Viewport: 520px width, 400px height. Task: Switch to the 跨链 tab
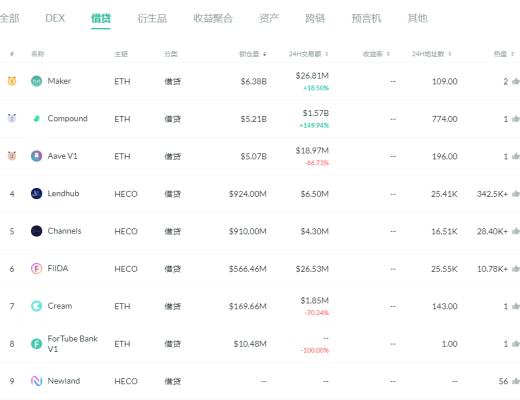tap(315, 18)
